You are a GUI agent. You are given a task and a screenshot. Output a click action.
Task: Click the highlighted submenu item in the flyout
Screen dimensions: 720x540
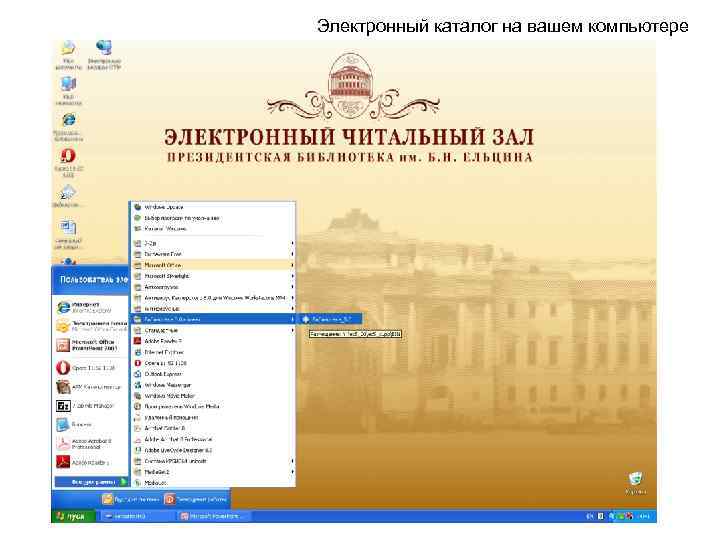click(330, 319)
